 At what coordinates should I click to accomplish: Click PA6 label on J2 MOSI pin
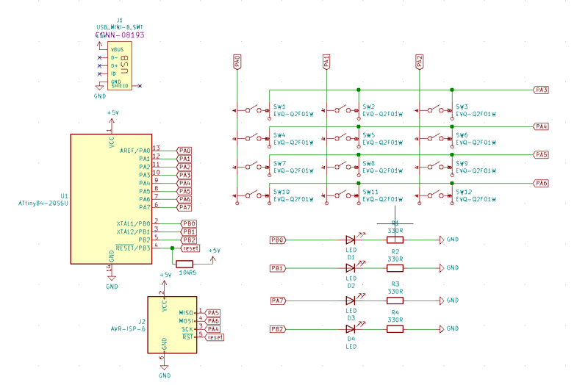(x=212, y=321)
